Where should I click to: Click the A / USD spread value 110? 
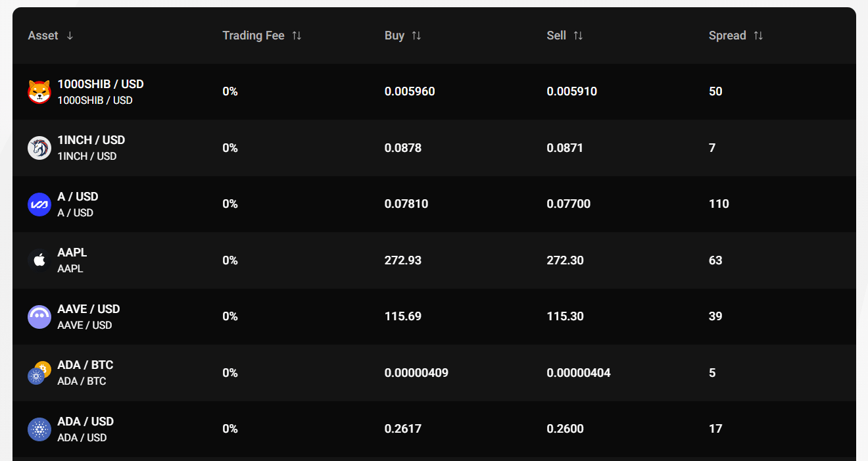click(x=719, y=204)
